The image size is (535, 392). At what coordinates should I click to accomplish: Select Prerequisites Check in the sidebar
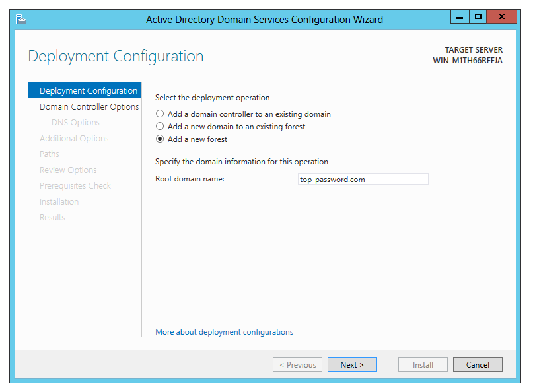click(75, 186)
